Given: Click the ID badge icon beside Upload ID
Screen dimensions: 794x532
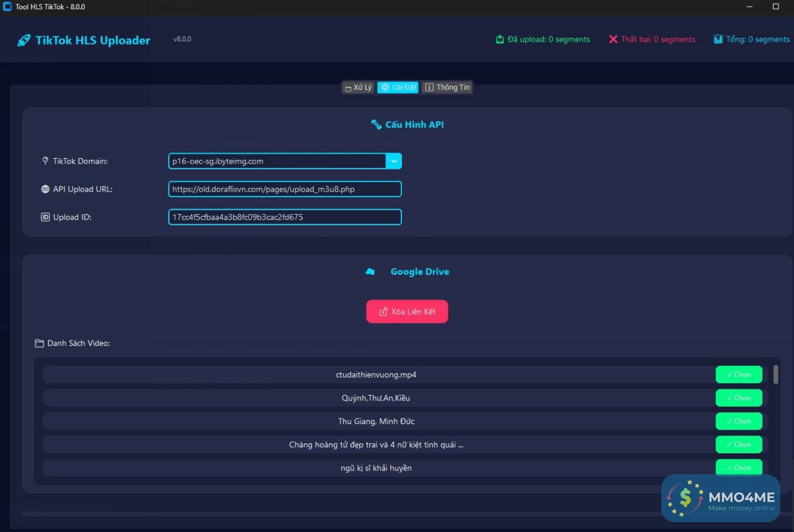Looking at the screenshot, I should coord(45,217).
